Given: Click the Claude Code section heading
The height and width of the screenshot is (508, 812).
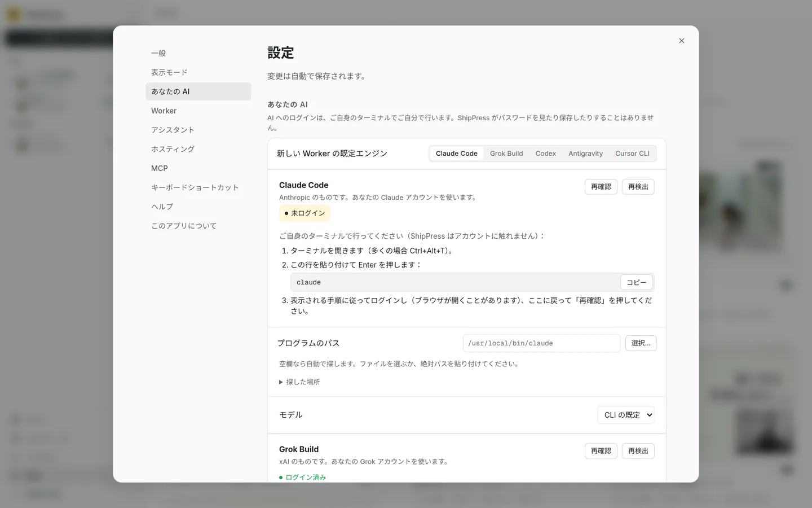Looking at the screenshot, I should (x=303, y=185).
